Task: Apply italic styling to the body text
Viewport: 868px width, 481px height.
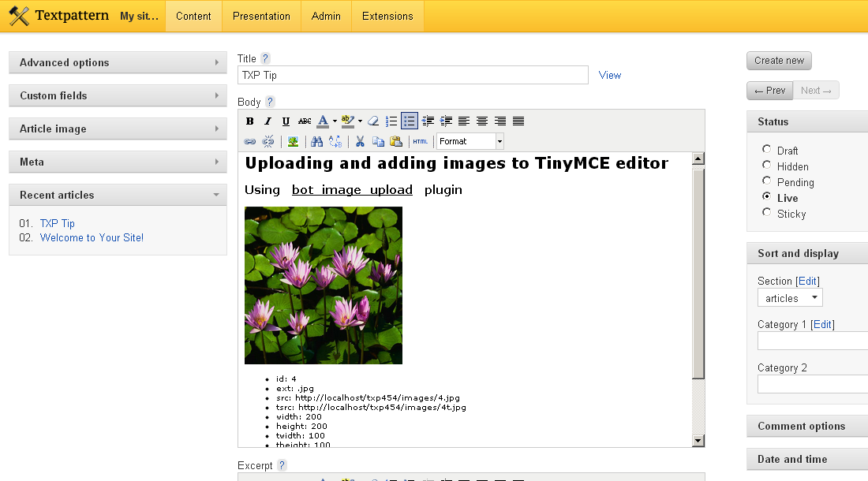Action: [268, 121]
